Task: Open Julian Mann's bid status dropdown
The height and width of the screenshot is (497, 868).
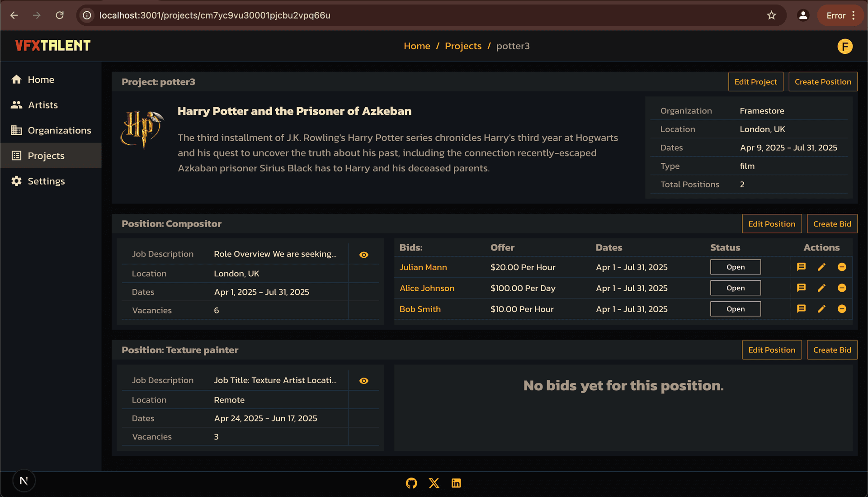Action: tap(735, 267)
